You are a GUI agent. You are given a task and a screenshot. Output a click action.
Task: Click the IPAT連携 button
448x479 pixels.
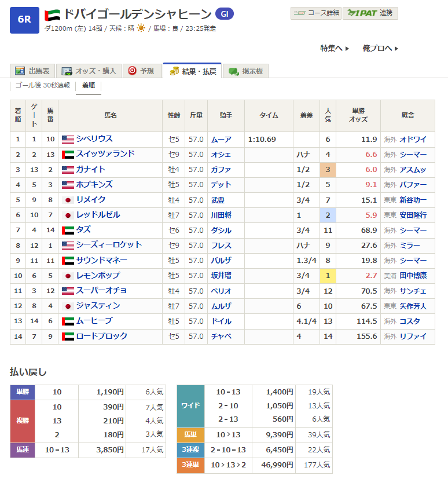pos(370,13)
